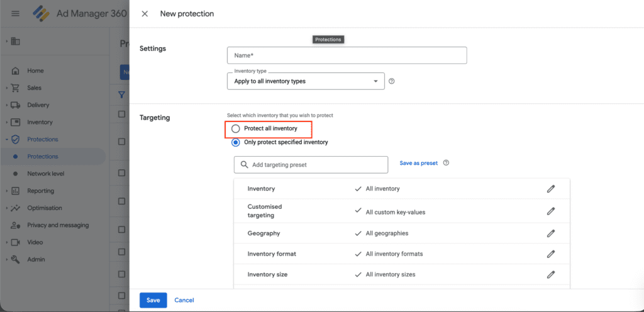This screenshot has width=644, height=312.
Task: Expand the Video menu section
Action: click(6, 242)
